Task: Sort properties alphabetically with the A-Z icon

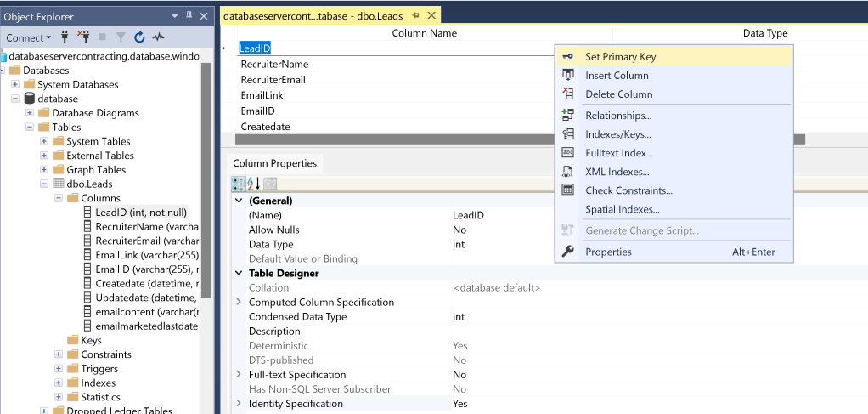Action: (x=254, y=184)
